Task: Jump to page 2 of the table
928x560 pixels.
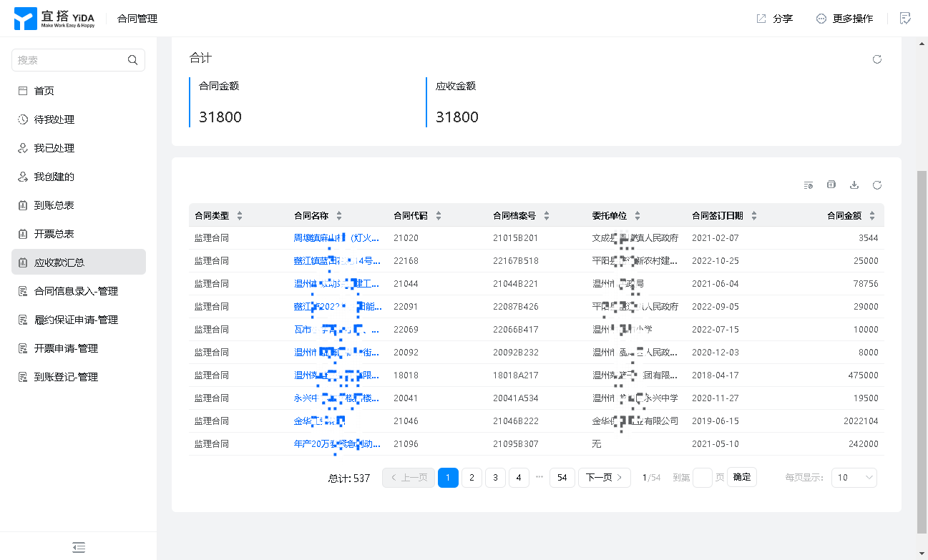Action: click(x=472, y=478)
